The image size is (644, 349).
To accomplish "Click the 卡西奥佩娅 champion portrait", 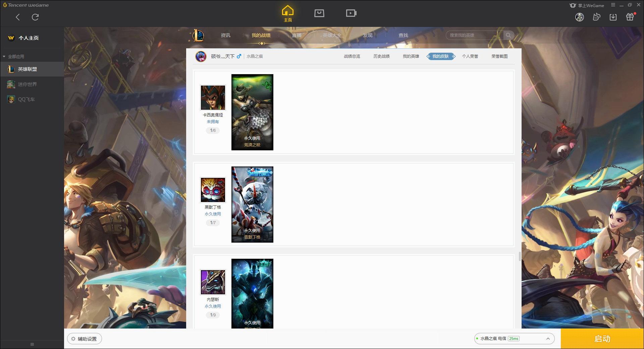I will [x=213, y=98].
